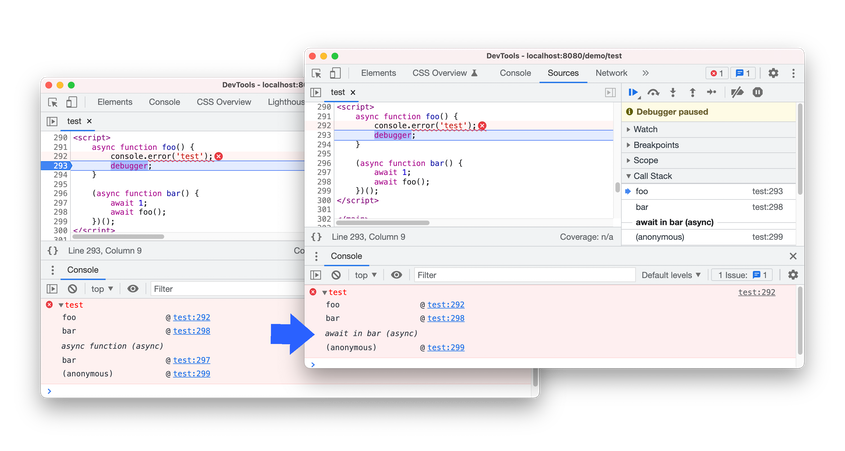Click the 1 Issue button in console toolbar
This screenshot has width=845, height=451.
(x=742, y=275)
